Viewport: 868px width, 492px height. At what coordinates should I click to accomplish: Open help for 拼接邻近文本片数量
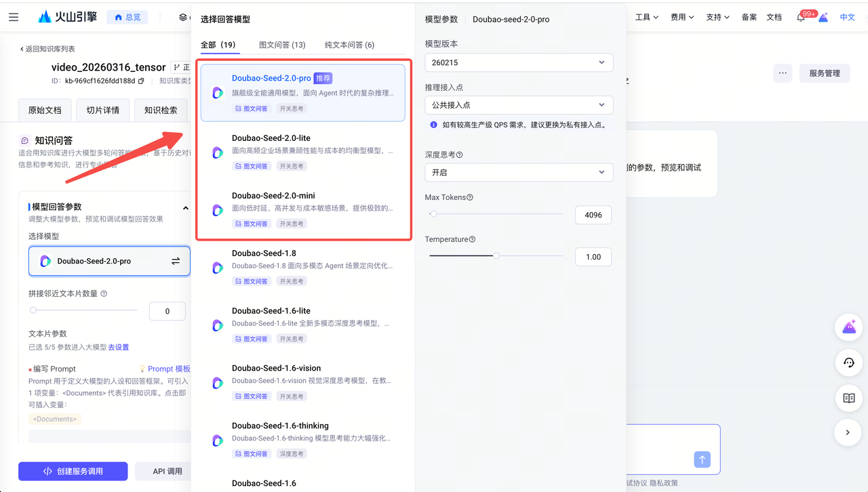pos(104,293)
